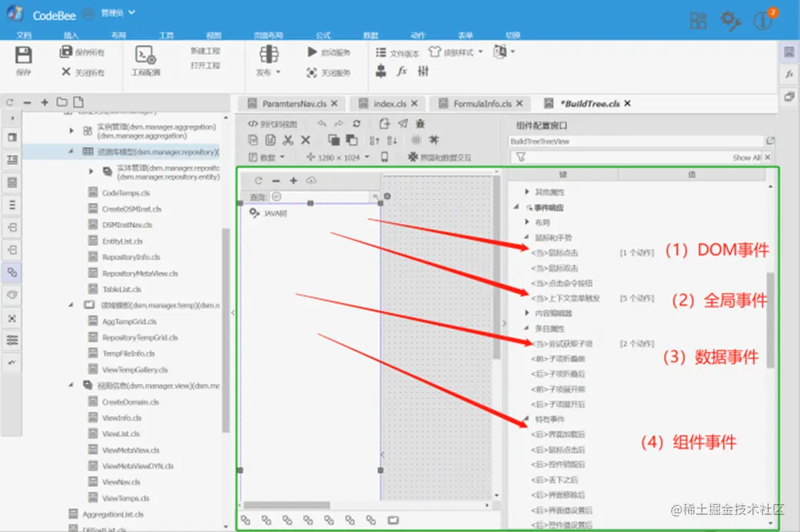Click the info icon with notification badge
Viewport: 800px width, 532px height.
click(x=763, y=20)
